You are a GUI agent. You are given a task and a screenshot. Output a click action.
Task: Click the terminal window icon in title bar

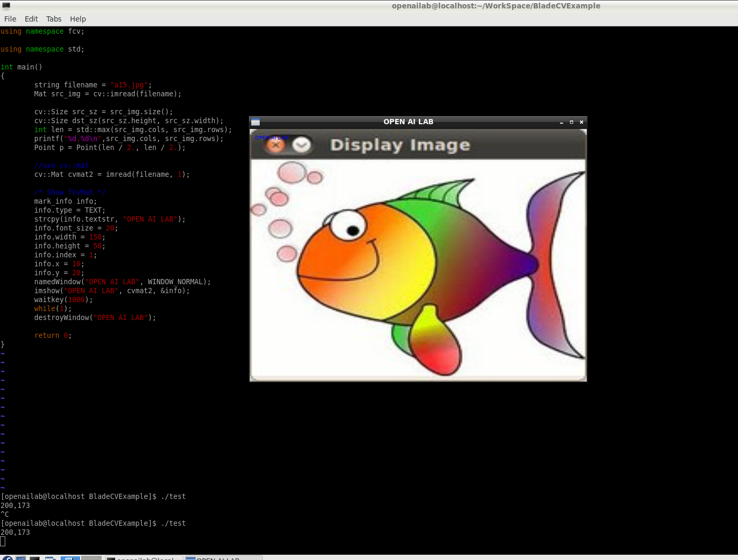pos(6,6)
